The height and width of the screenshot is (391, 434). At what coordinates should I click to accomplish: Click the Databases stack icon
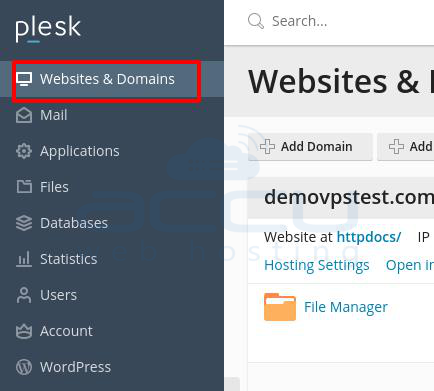click(24, 223)
